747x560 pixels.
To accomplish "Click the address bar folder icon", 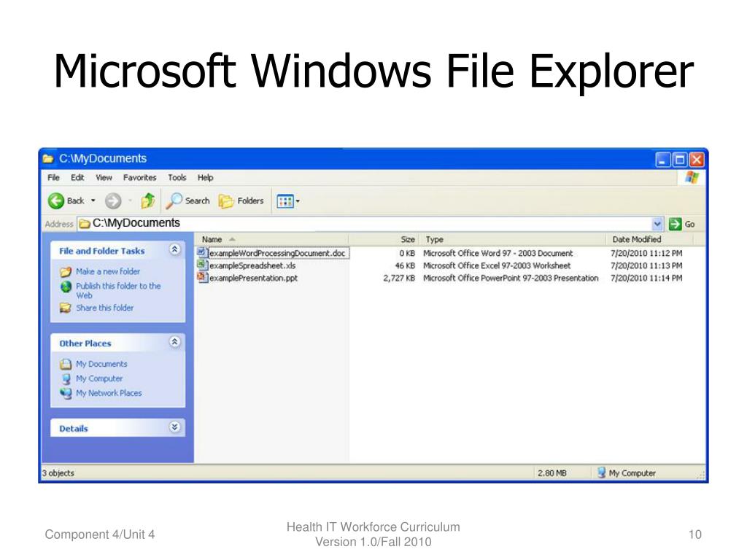I will (x=85, y=223).
